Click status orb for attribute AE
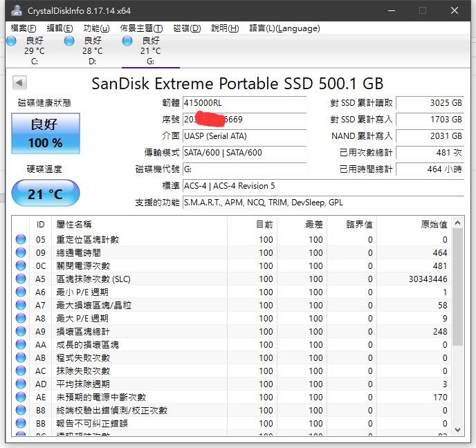Screen dimensions: 476x448 tap(21, 397)
